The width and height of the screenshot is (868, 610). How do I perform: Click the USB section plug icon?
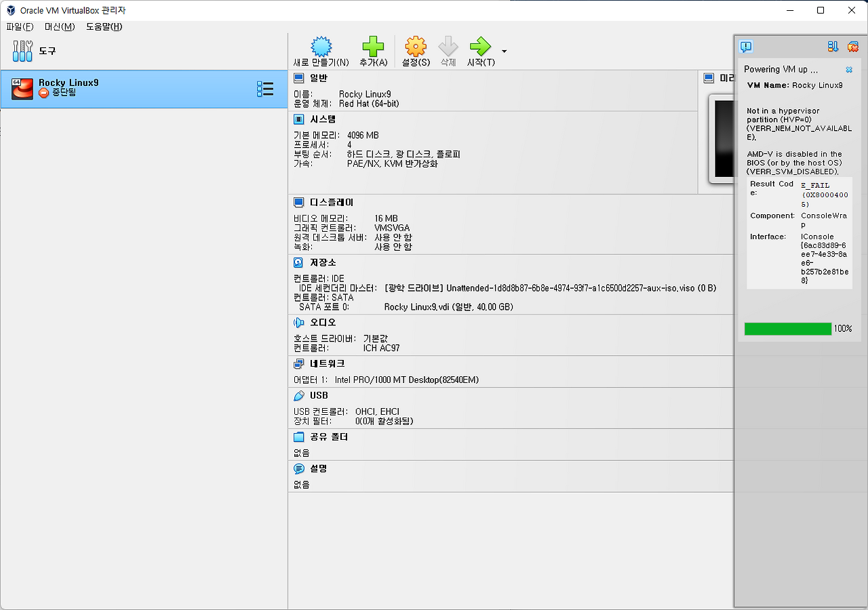pyautogui.click(x=298, y=396)
